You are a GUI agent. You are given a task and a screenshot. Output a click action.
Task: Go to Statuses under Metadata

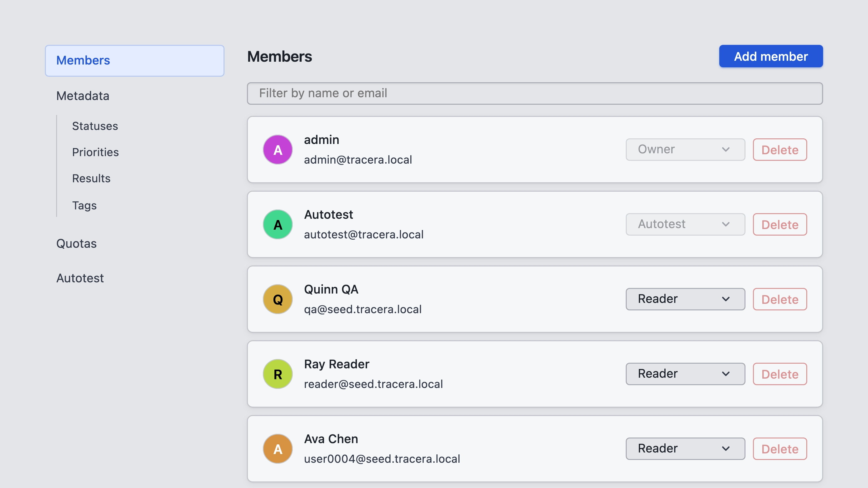point(95,126)
